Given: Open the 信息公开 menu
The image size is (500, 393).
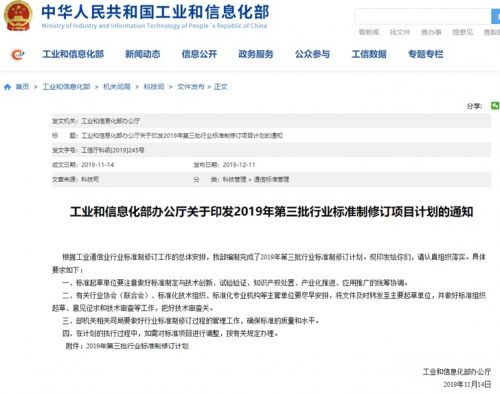Looking at the screenshot, I should point(199,54).
